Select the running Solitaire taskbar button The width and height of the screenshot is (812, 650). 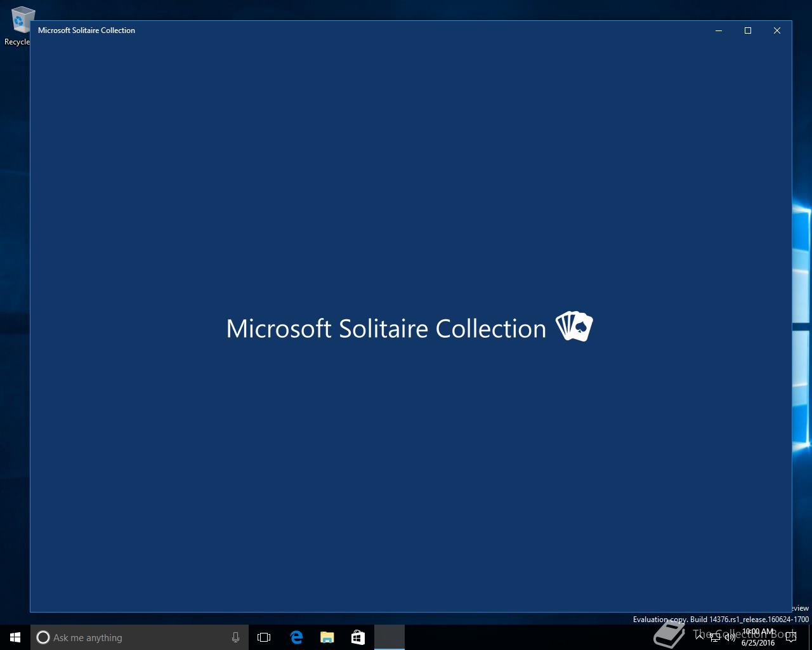click(389, 637)
